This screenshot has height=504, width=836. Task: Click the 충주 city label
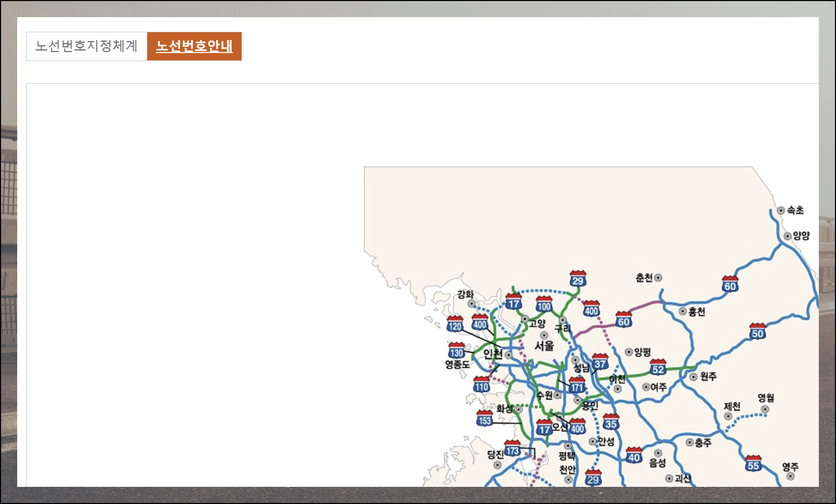click(x=703, y=443)
